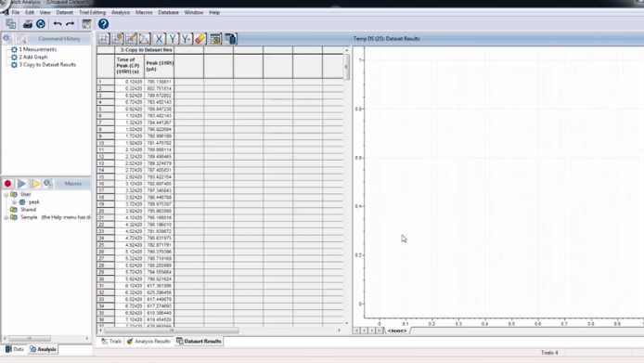
Task: Click the graph-edit icon beside the redo arrow
Action: coord(86,24)
